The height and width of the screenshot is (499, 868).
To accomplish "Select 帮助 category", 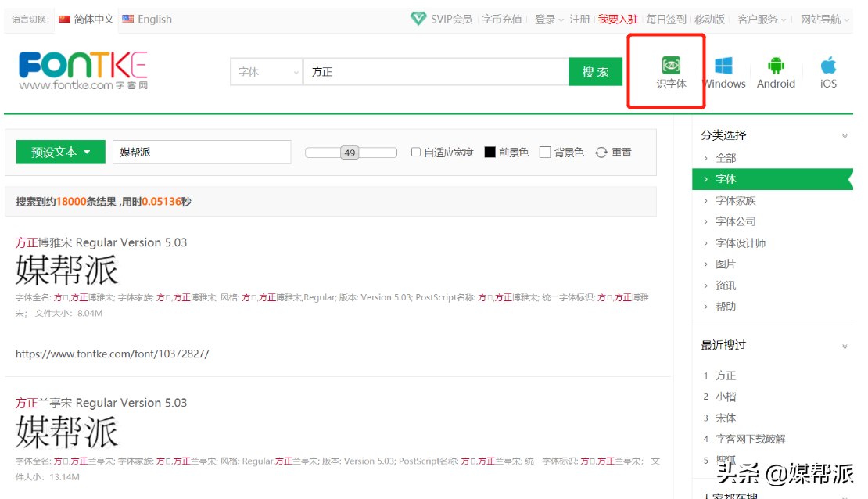I will (x=726, y=307).
